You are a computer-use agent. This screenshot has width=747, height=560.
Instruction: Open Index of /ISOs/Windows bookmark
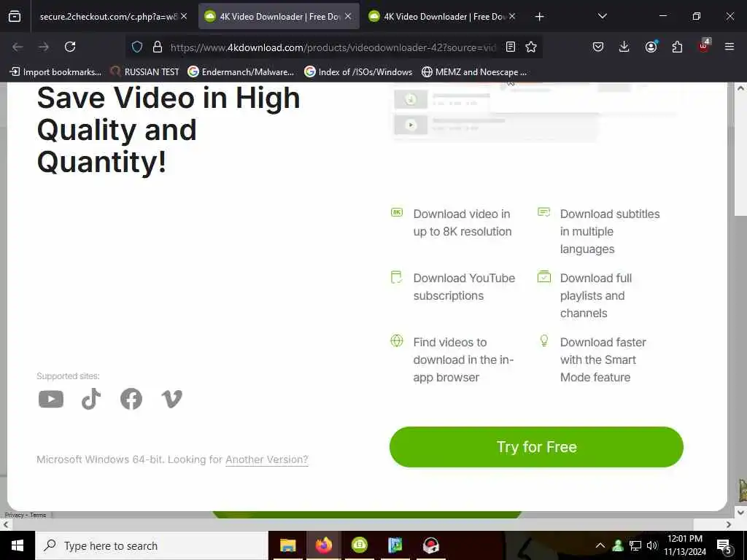click(358, 72)
